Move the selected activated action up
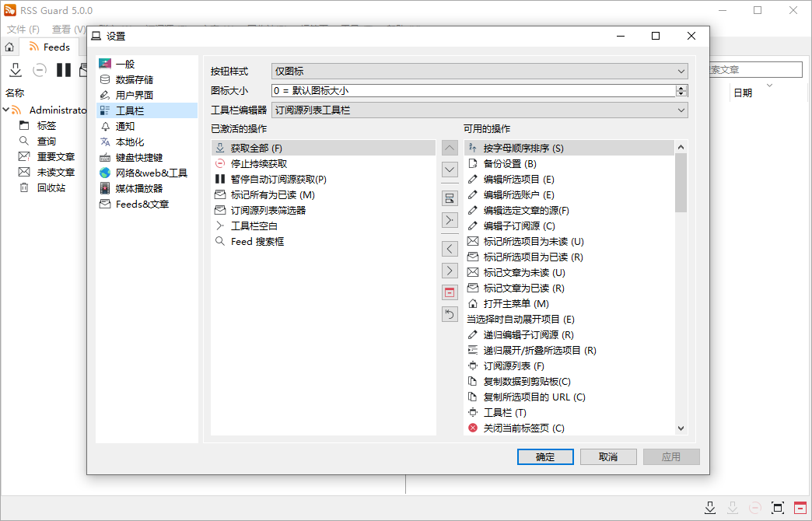Viewport: 812px width, 521px height. coord(450,147)
